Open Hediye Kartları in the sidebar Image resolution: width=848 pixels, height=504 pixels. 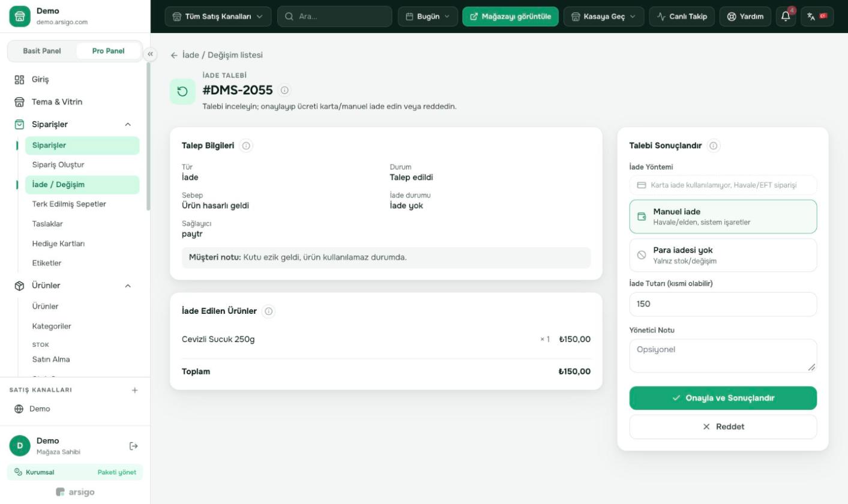58,244
